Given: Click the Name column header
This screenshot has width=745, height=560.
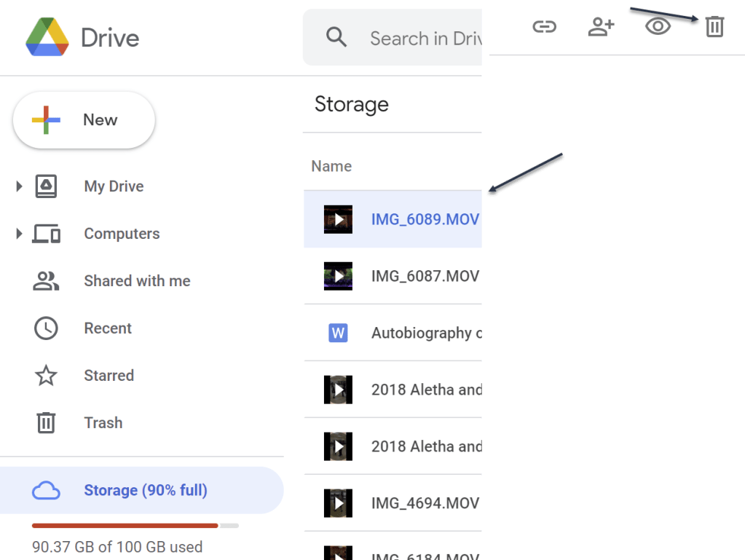Looking at the screenshot, I should (331, 166).
